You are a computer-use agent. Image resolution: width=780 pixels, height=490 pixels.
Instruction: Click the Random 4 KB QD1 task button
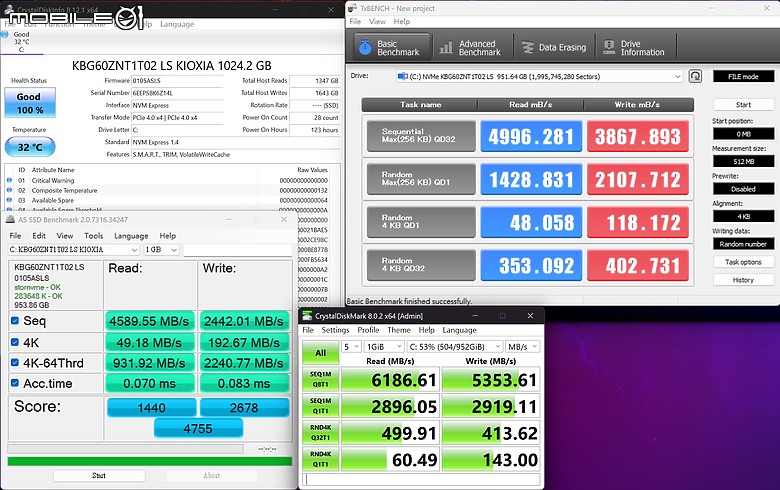[x=421, y=221]
